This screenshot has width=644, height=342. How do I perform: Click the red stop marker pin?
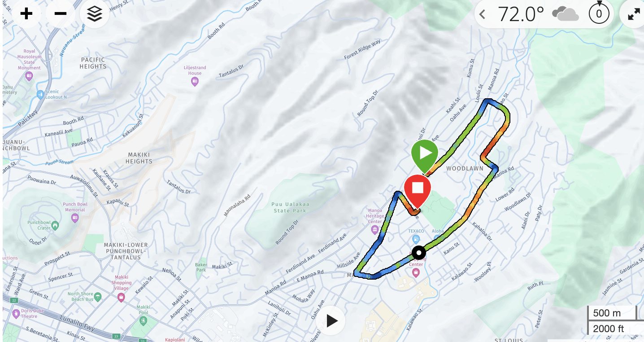418,191
